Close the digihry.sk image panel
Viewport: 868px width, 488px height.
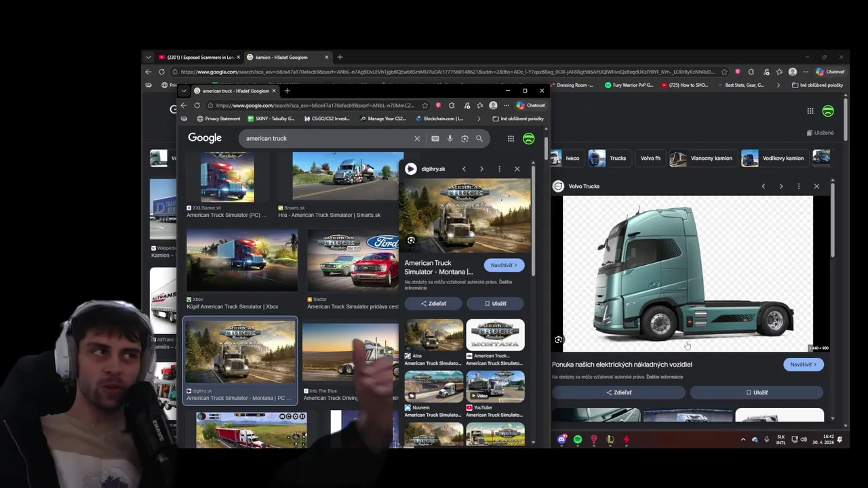pos(517,169)
